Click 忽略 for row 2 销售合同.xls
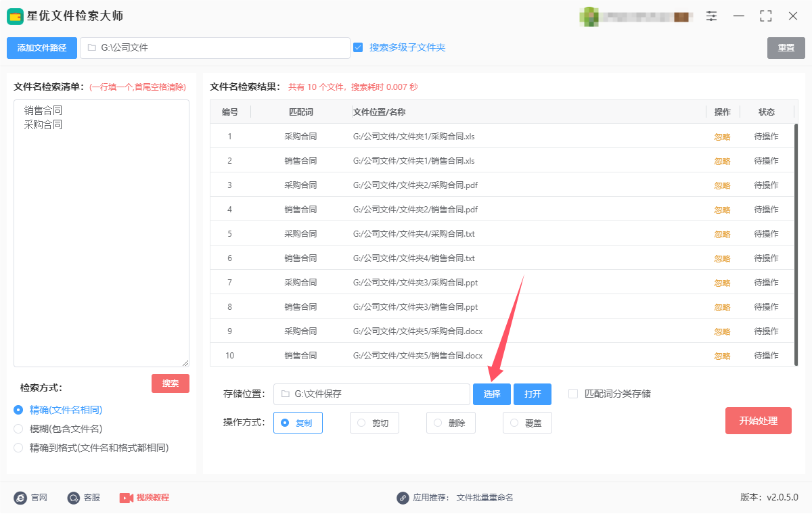Image resolution: width=812 pixels, height=514 pixels. 722,161
